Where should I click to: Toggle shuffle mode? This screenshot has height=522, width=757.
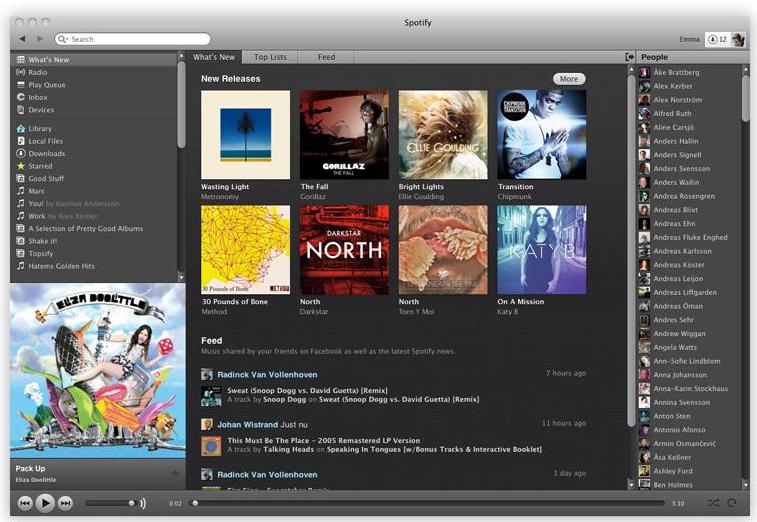[x=713, y=503]
